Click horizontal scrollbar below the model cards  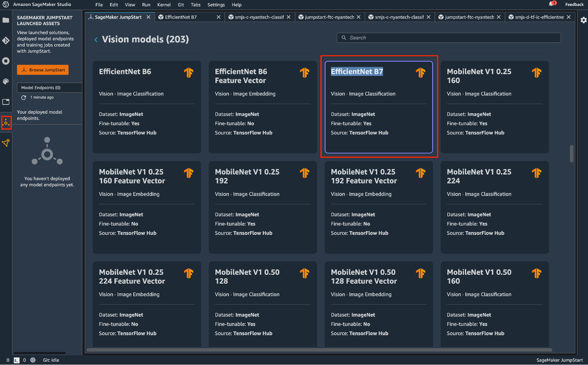point(319,350)
